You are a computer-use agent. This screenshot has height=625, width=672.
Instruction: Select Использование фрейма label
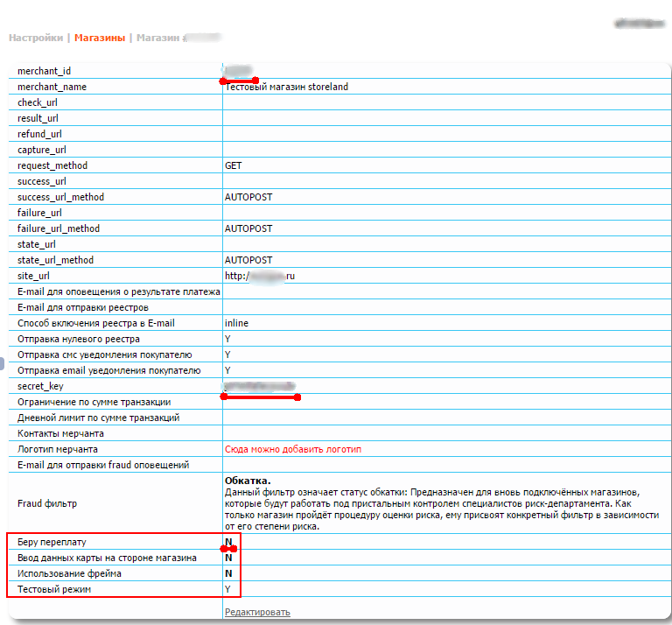pyautogui.click(x=69, y=574)
